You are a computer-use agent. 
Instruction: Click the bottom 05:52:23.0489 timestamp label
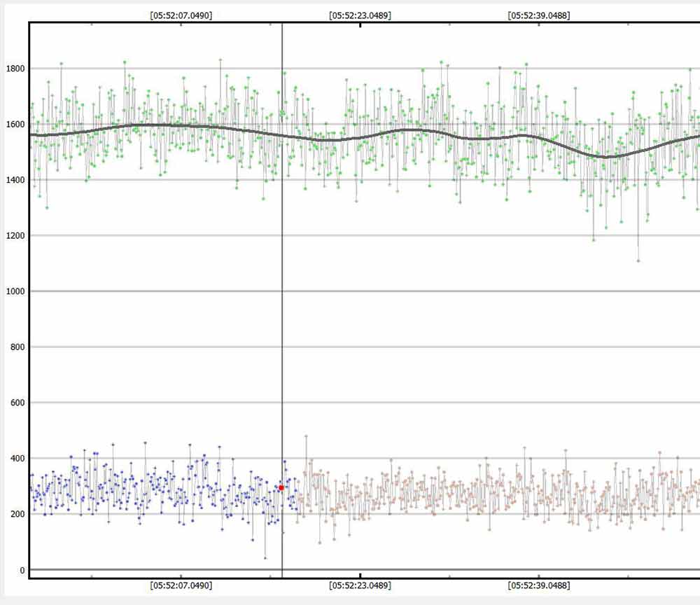click(x=360, y=585)
